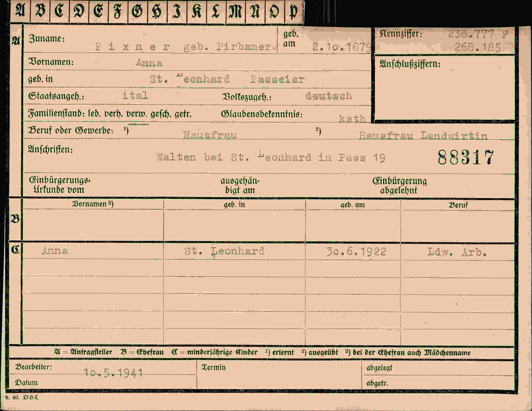
Task: Click the legend entry 'B = Ehefrau'
Action: point(142,352)
